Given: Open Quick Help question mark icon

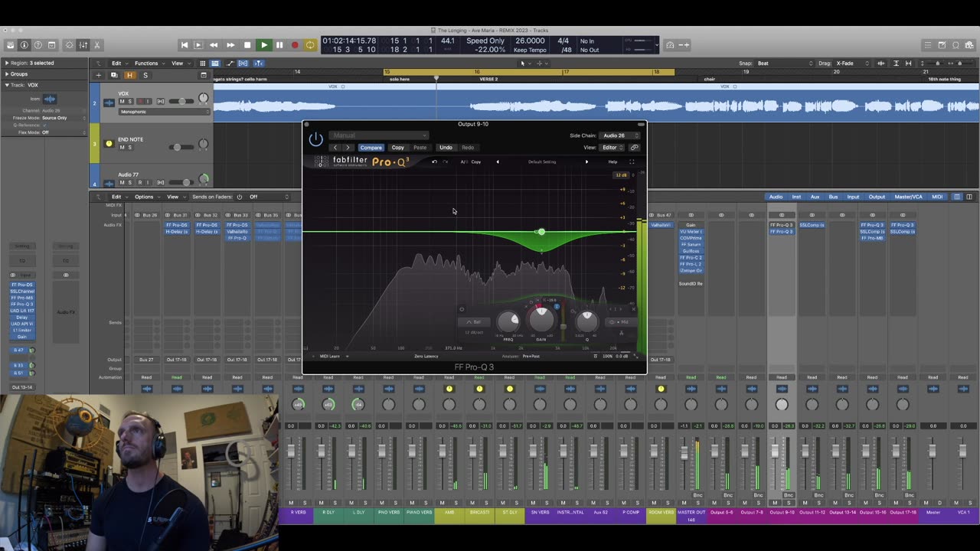Looking at the screenshot, I should coord(38,45).
